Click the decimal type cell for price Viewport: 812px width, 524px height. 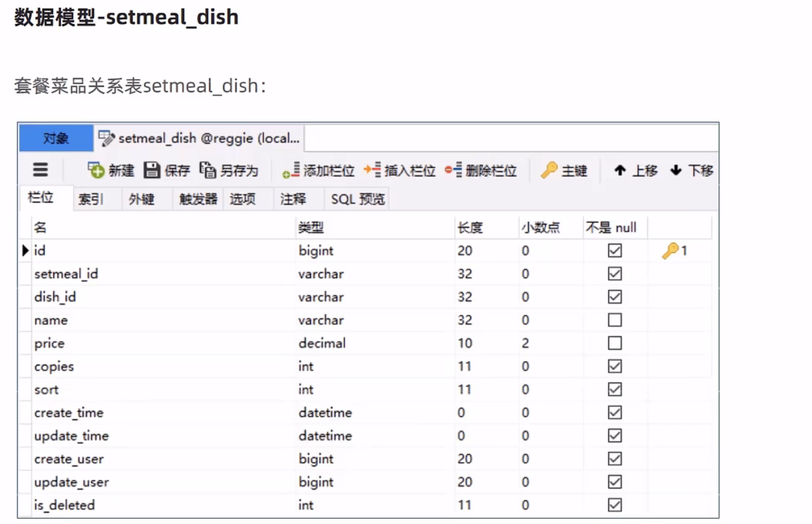[322, 343]
